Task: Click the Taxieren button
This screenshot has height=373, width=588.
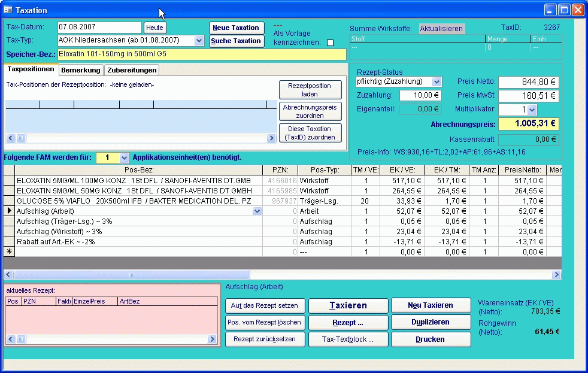Action: [x=348, y=305]
